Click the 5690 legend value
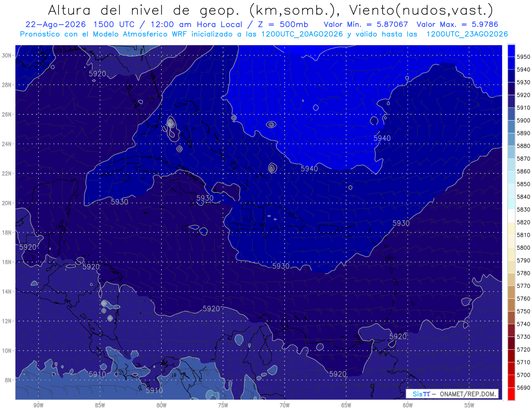Viewport: 532px width, 411px height. point(524,388)
